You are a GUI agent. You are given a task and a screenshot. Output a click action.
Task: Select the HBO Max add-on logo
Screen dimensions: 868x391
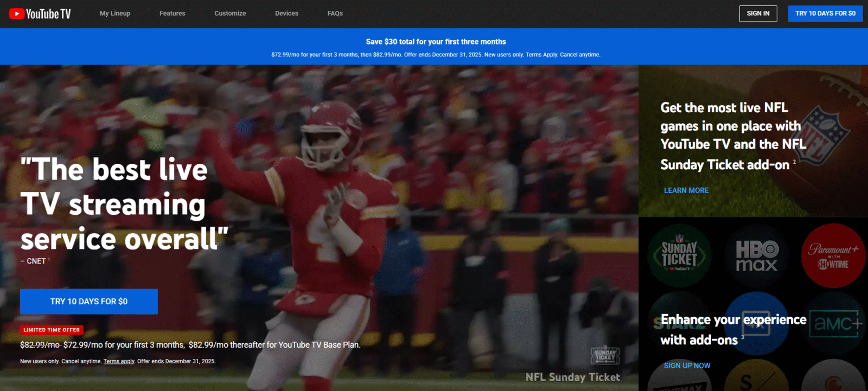[756, 255]
